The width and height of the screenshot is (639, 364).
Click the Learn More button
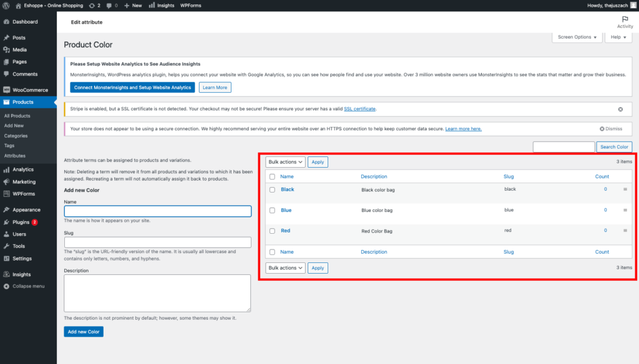click(x=215, y=87)
